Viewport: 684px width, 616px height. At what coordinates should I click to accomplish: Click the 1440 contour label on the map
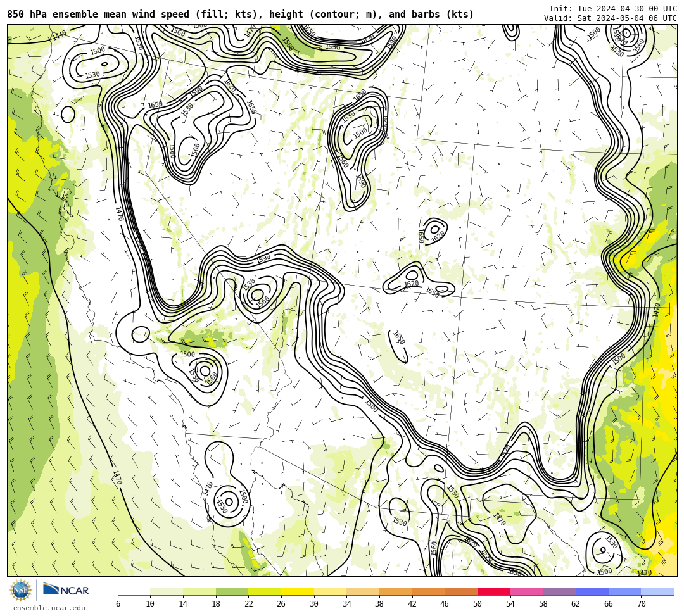[60, 35]
